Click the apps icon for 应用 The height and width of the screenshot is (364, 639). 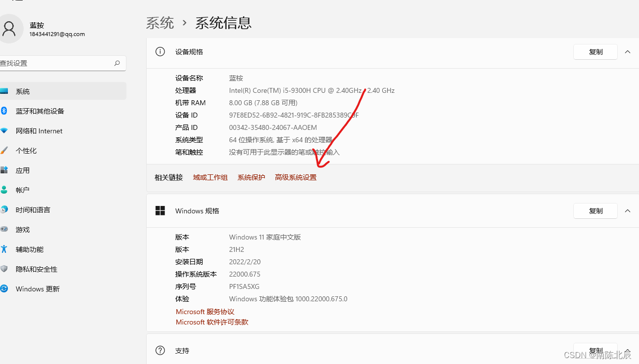4,170
